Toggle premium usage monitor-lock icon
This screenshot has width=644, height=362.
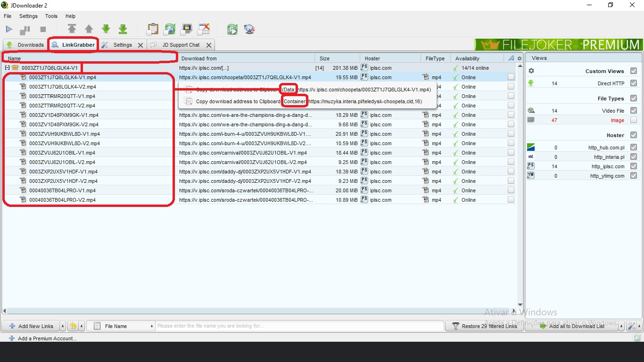point(187,29)
